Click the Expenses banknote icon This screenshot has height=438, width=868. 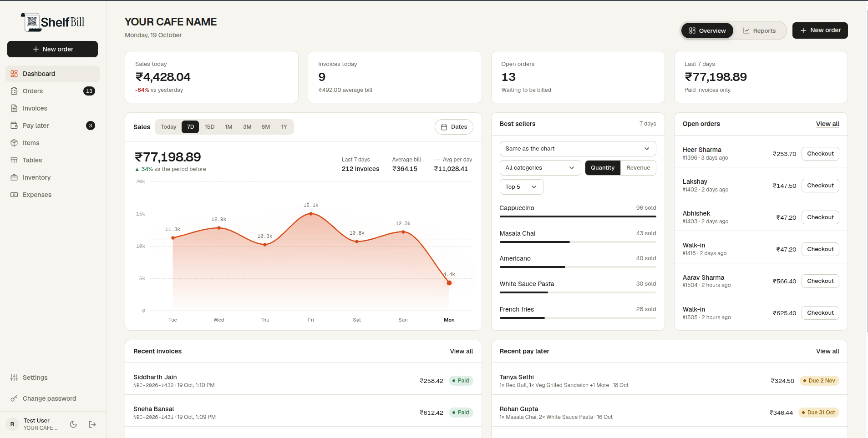tap(14, 195)
